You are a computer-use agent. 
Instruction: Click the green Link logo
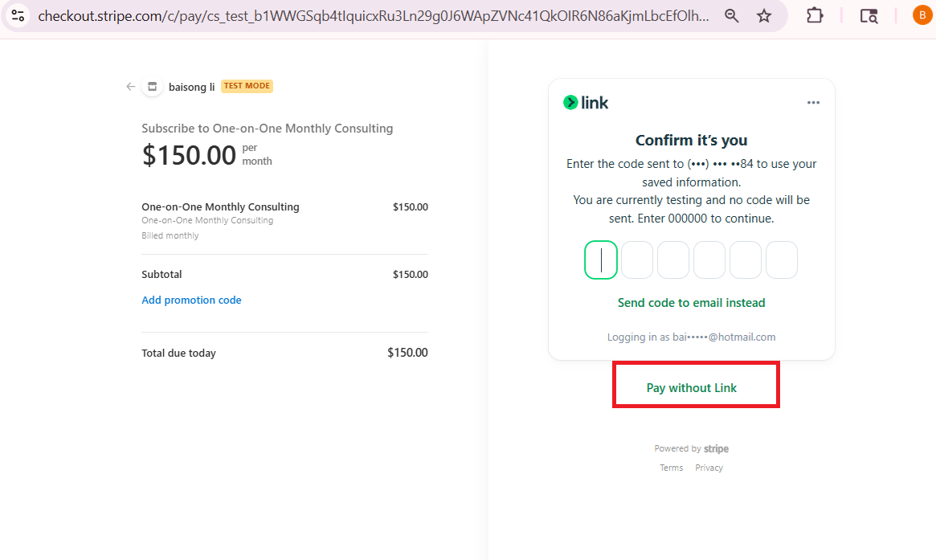[x=586, y=102]
